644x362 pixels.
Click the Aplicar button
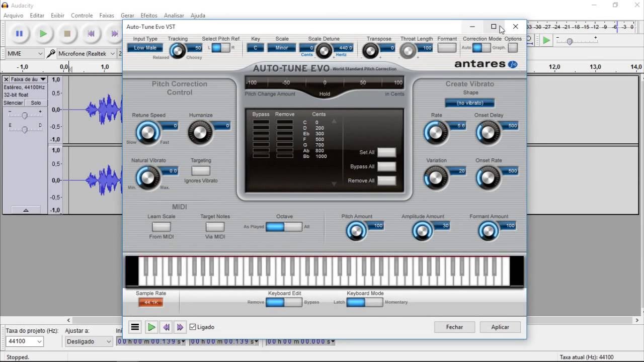pos(500,327)
